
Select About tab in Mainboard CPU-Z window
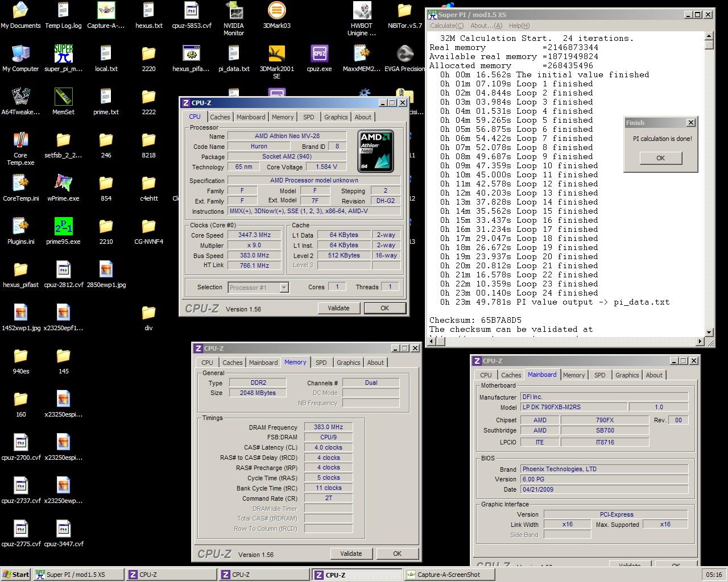pos(654,375)
